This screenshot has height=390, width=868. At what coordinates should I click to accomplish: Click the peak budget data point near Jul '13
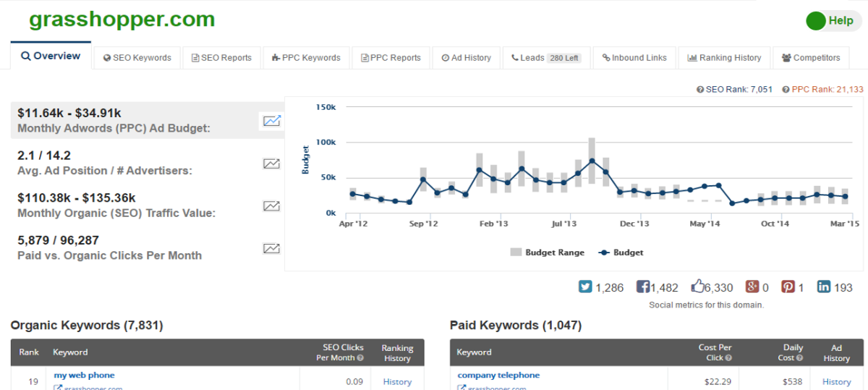592,161
